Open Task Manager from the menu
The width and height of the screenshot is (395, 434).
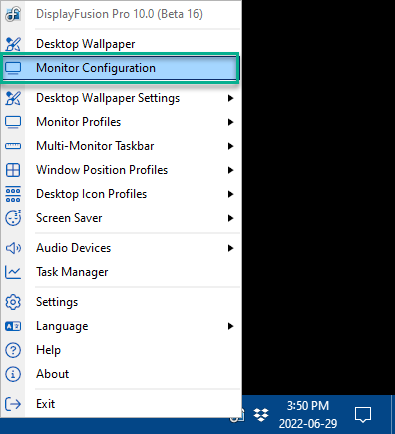pos(120,272)
